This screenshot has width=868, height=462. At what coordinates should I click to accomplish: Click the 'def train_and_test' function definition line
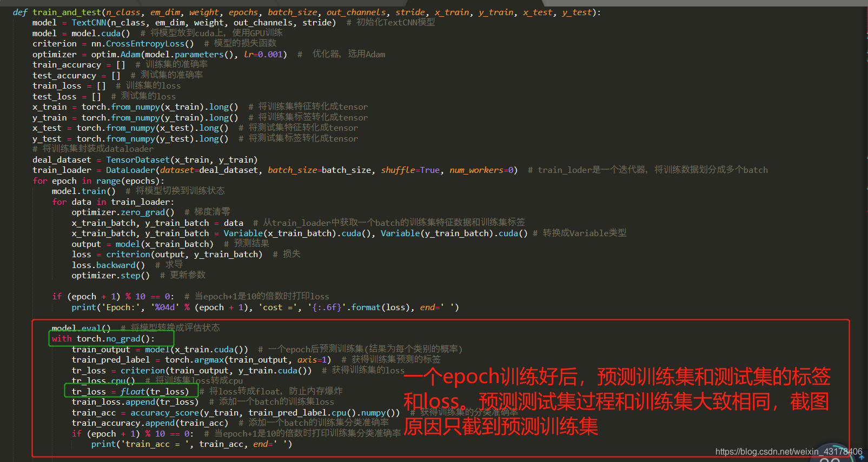(x=307, y=12)
